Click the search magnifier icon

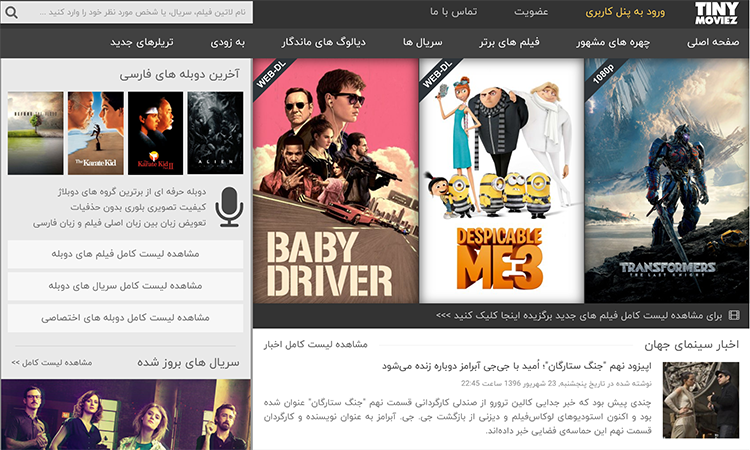click(12, 12)
